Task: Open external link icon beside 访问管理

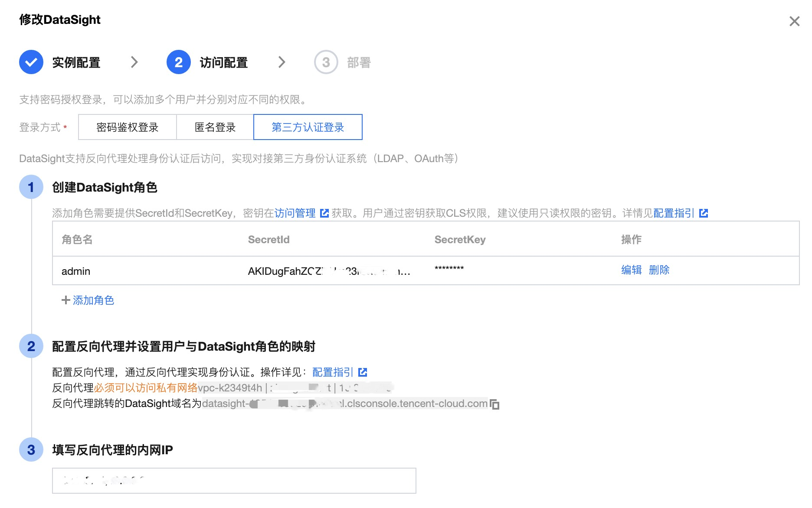Action: (x=324, y=213)
